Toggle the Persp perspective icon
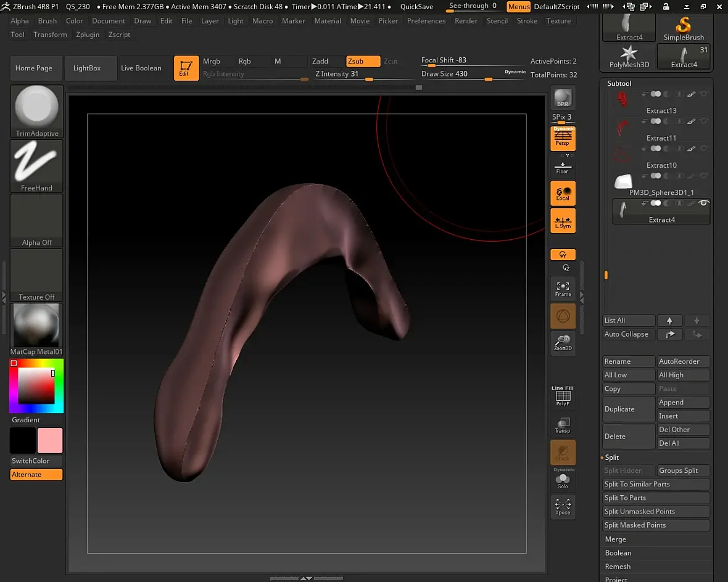 (x=563, y=138)
